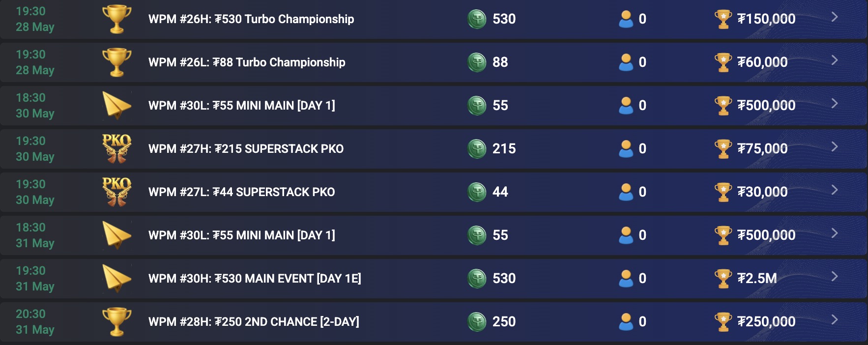
Task: Click the prize trophy icon showing ₮2.5M
Action: (723, 278)
